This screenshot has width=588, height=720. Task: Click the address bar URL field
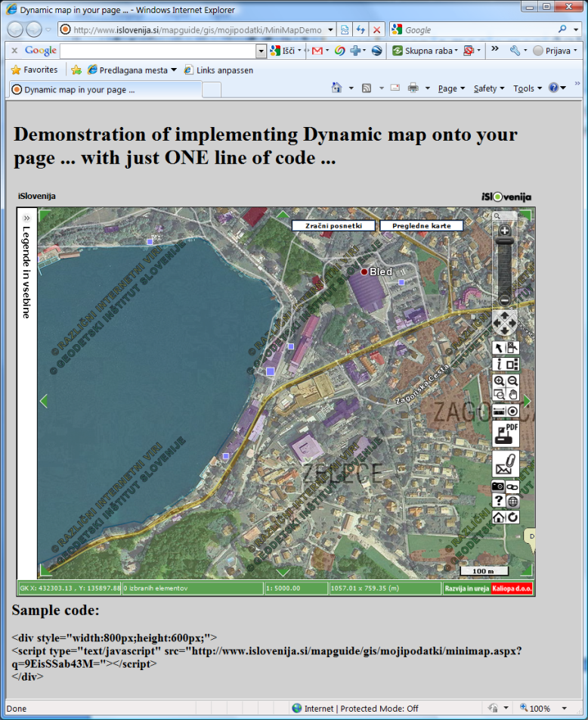click(197, 29)
